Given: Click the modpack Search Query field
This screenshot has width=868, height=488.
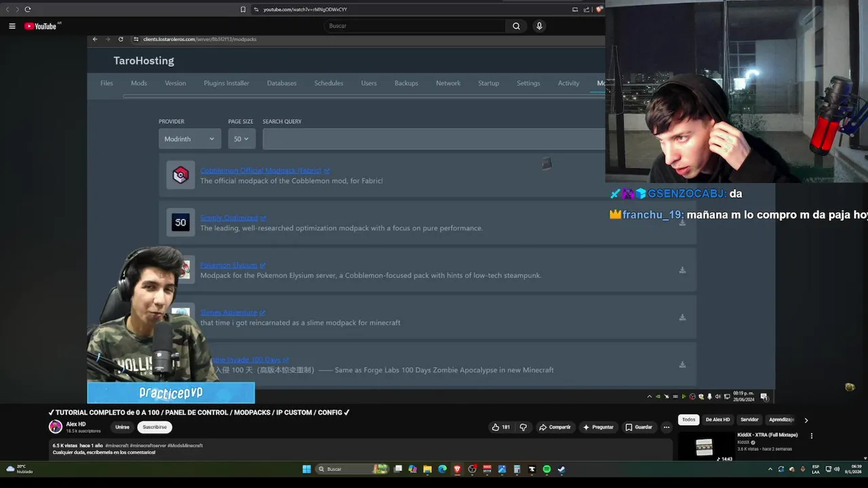Looking at the screenshot, I should pyautogui.click(x=434, y=139).
